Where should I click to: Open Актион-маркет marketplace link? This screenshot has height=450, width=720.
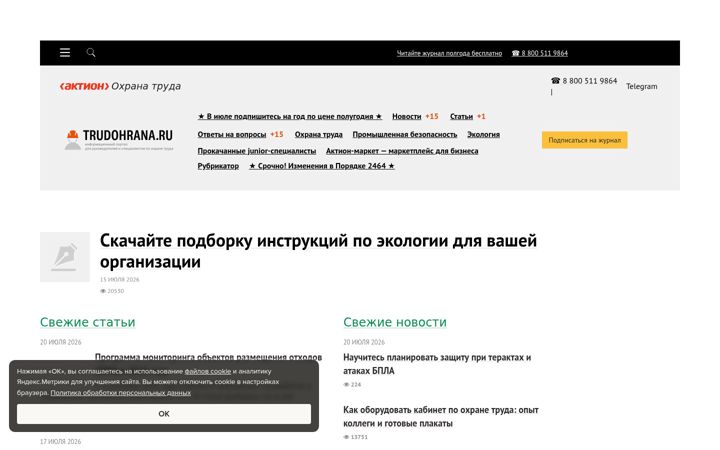click(402, 151)
